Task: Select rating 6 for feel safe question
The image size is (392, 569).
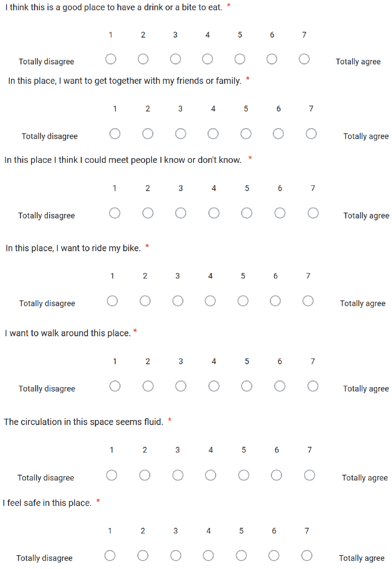Action: pos(274,555)
